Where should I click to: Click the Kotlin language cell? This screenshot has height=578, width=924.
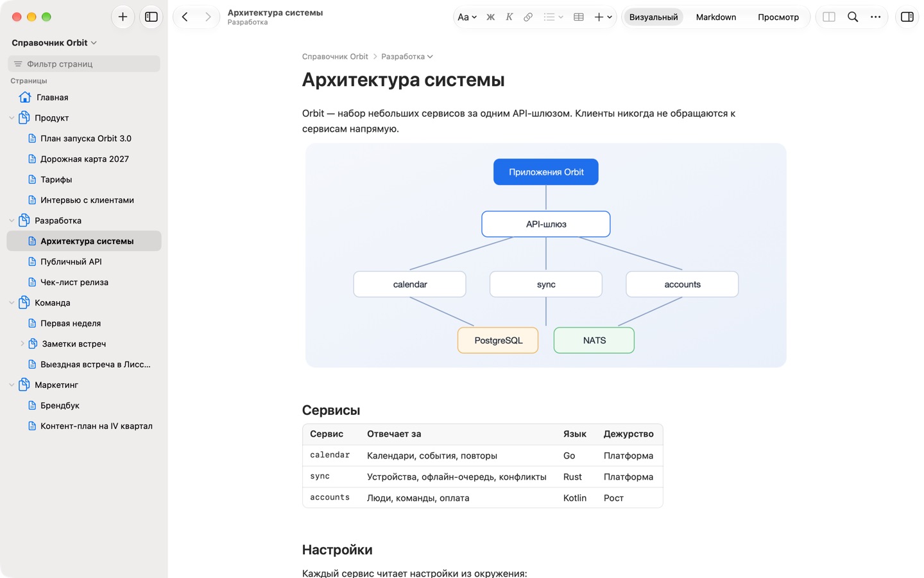click(575, 498)
